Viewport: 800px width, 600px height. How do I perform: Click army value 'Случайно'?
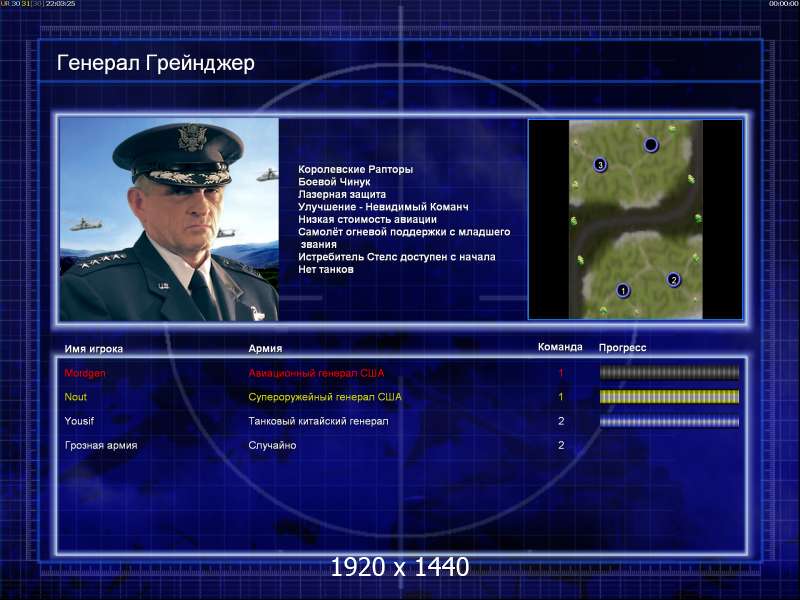tap(272, 445)
